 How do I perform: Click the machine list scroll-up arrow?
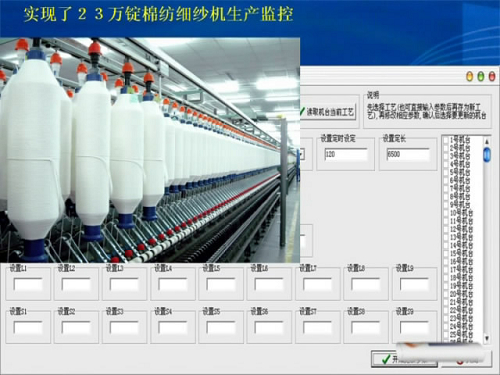(x=487, y=142)
